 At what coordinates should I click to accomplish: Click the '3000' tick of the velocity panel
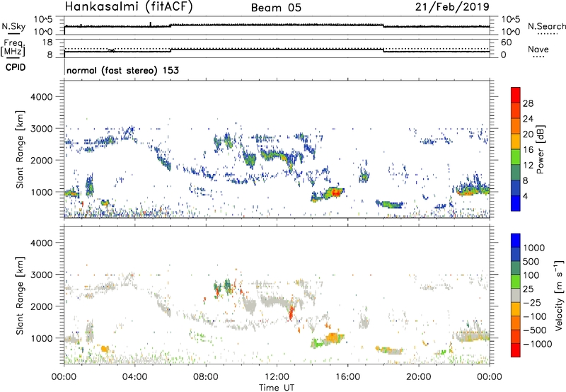(x=42, y=275)
